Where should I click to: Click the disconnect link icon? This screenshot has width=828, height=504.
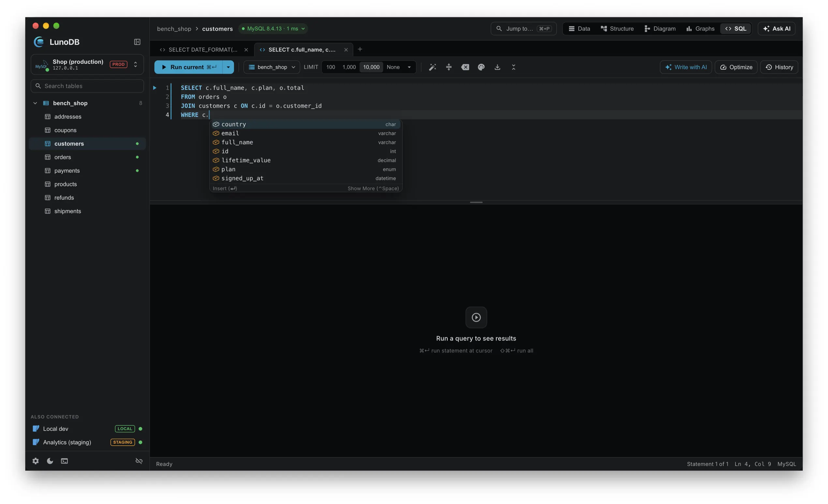click(x=139, y=461)
